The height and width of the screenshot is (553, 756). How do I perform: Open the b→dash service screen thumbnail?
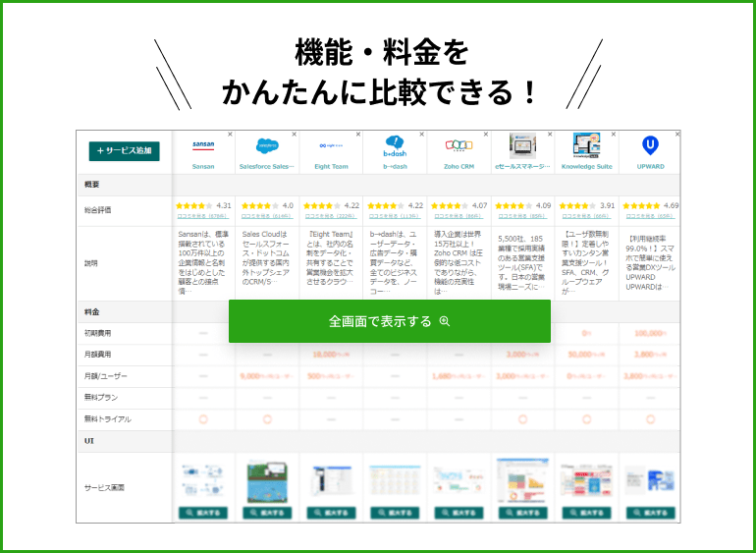[x=395, y=480]
